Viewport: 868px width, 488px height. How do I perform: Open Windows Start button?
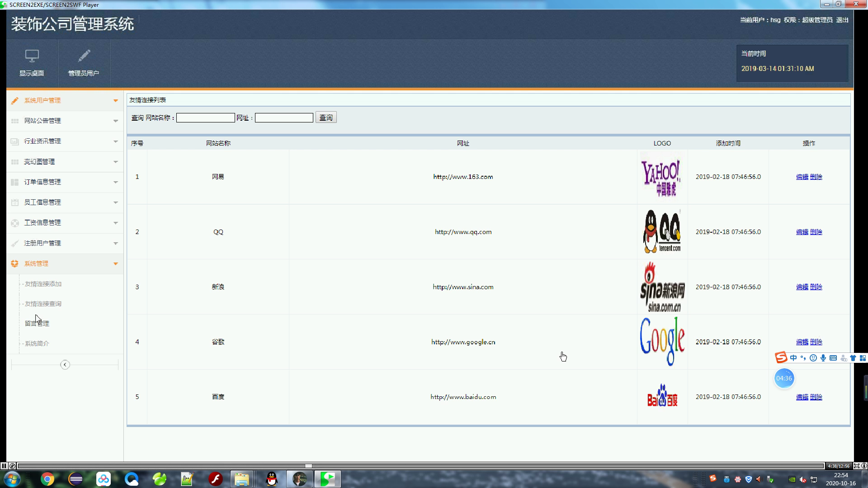12,479
